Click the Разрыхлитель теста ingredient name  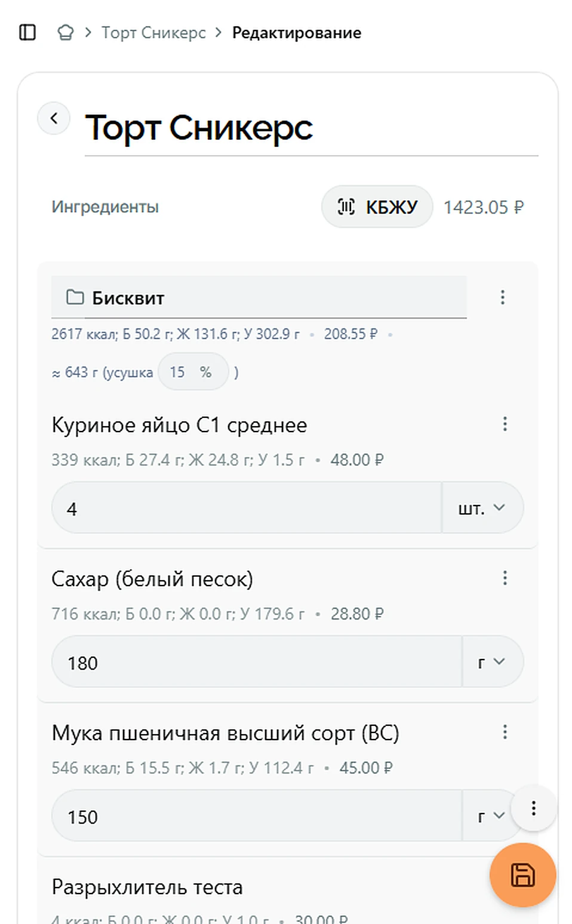(147, 887)
